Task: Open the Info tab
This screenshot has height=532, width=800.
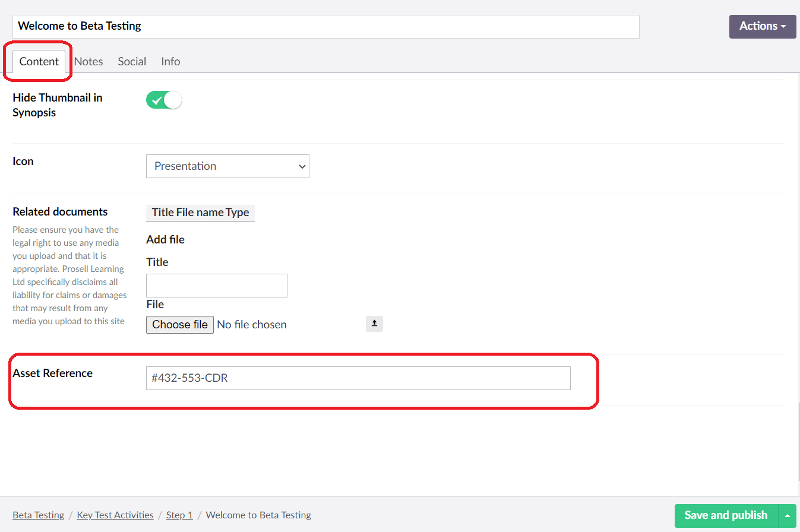Action: click(170, 61)
